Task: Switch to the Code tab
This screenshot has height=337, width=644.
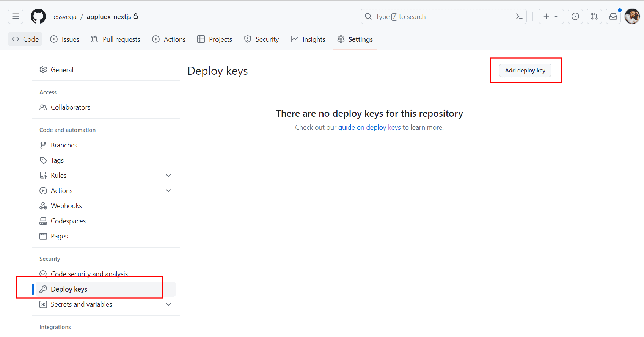Action: click(x=25, y=39)
